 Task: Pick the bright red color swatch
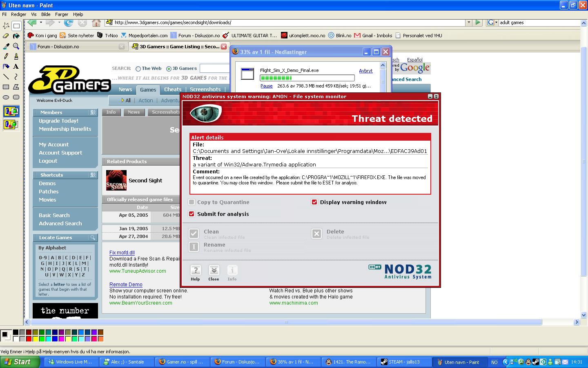point(29,339)
